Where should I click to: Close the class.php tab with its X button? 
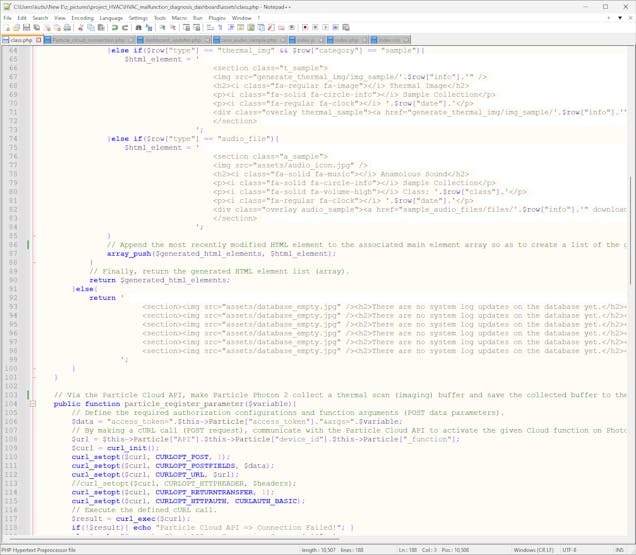pyautogui.click(x=38, y=41)
